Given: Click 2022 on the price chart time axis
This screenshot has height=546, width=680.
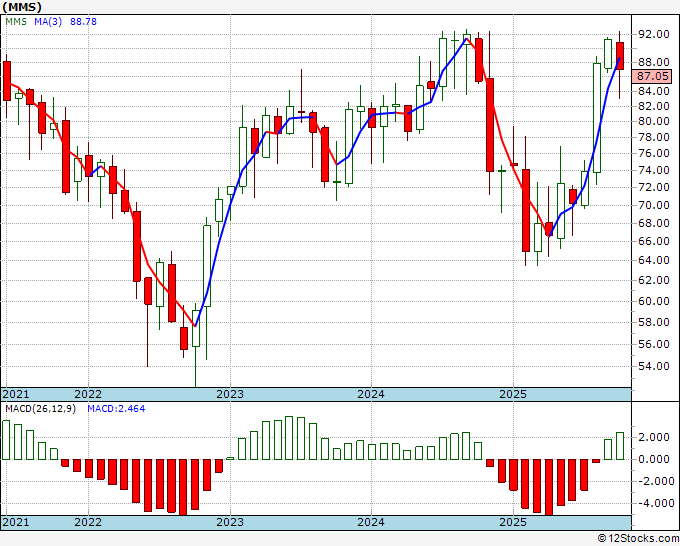Looking at the screenshot, I should pos(88,394).
